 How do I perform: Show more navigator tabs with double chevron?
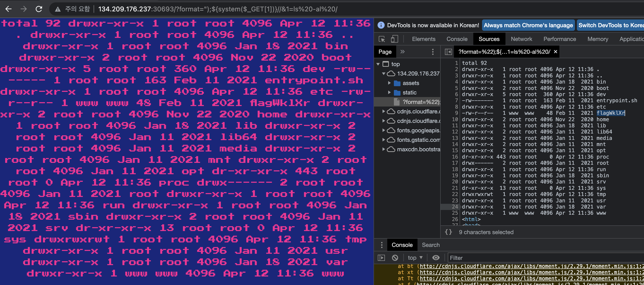click(x=402, y=52)
